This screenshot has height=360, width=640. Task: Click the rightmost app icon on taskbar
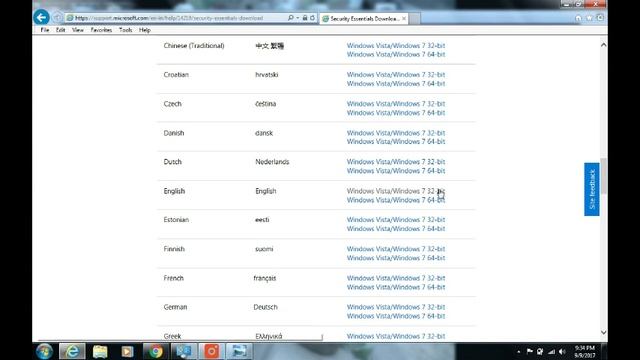(239, 351)
